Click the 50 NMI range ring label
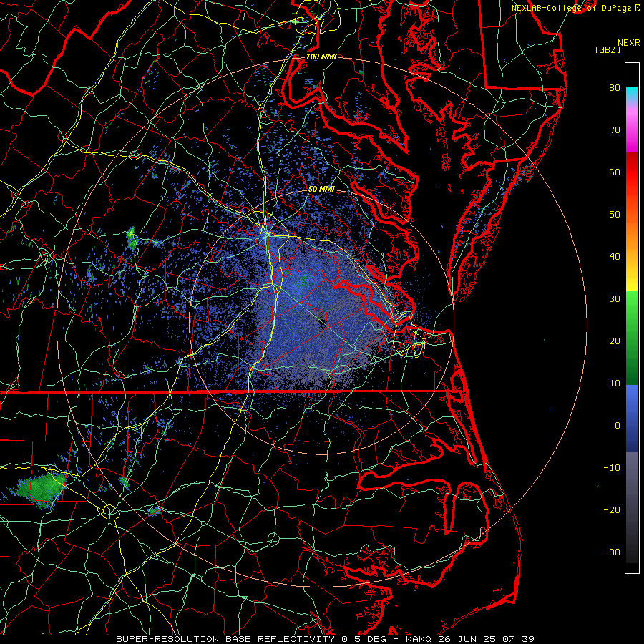Viewport: 644px width, 644px height. 321,190
